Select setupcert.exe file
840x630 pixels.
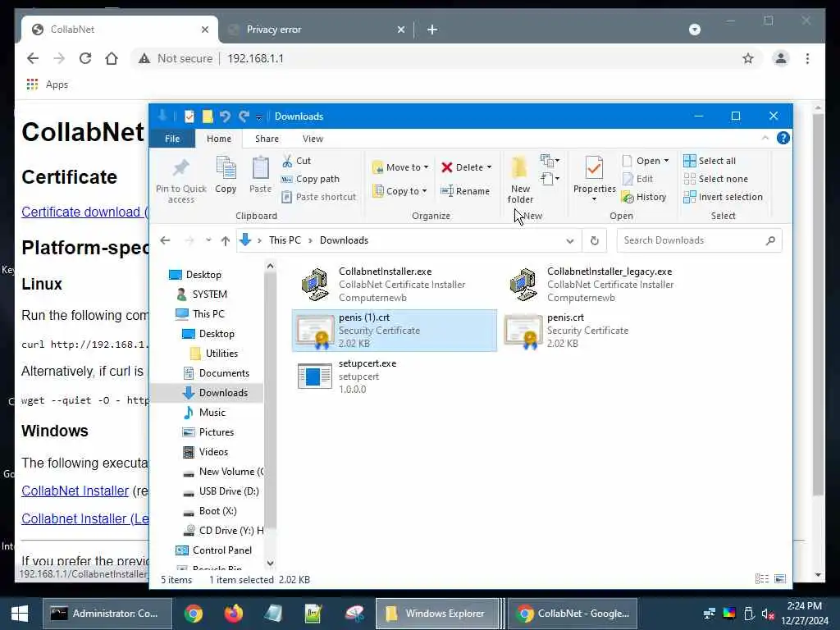[395, 376]
